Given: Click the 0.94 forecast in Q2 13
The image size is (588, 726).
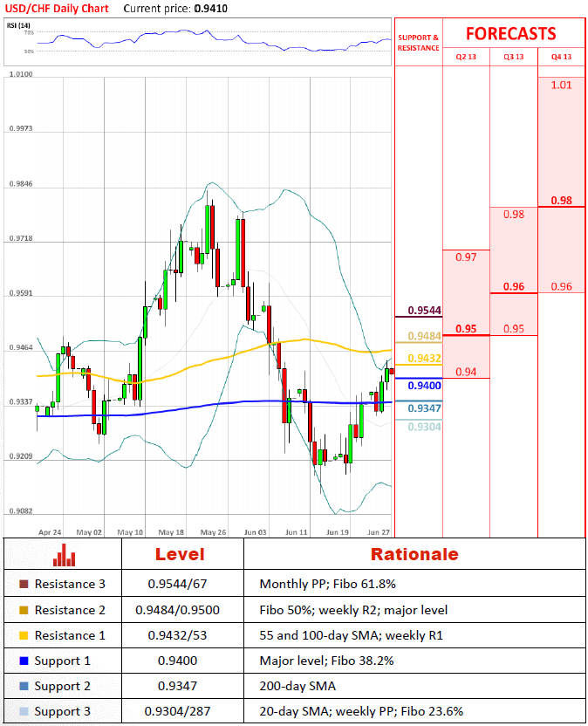Looking at the screenshot, I should (466, 372).
